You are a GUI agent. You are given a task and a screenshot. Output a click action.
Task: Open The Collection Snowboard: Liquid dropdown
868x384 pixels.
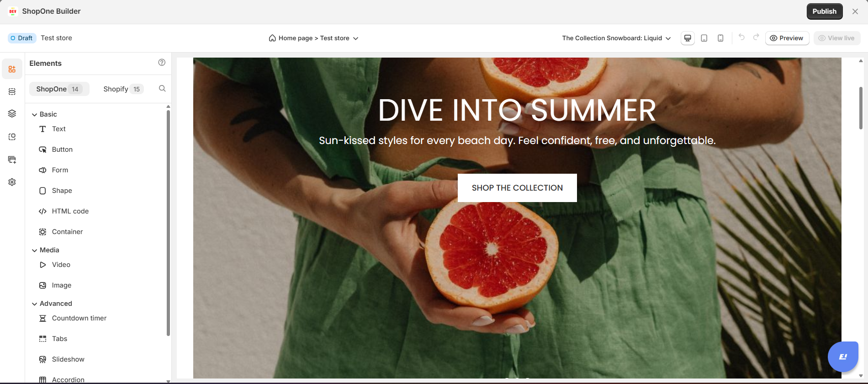[x=616, y=38]
